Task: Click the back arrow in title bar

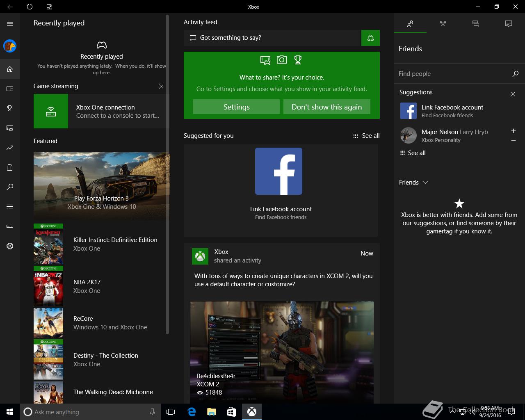Action: point(10,7)
